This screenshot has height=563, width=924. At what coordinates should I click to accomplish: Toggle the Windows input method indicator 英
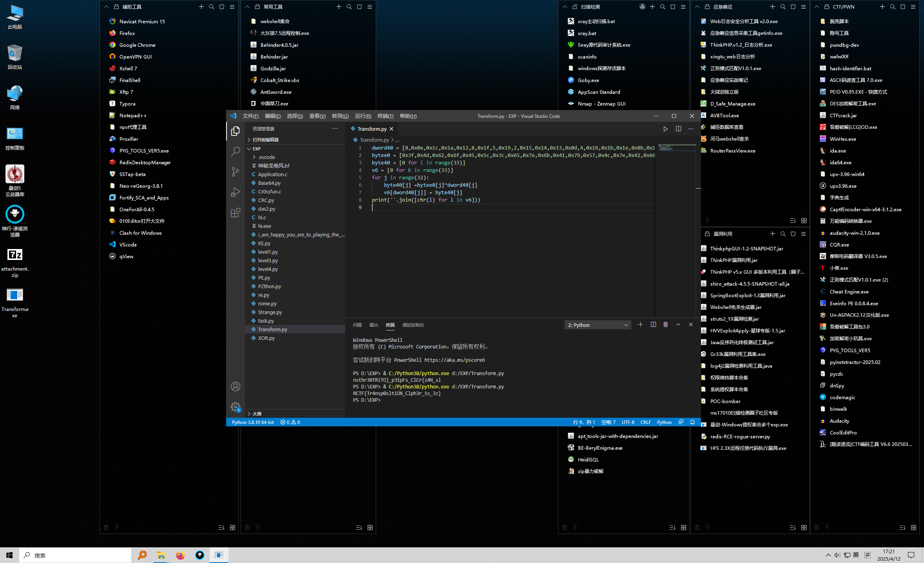(x=856, y=555)
